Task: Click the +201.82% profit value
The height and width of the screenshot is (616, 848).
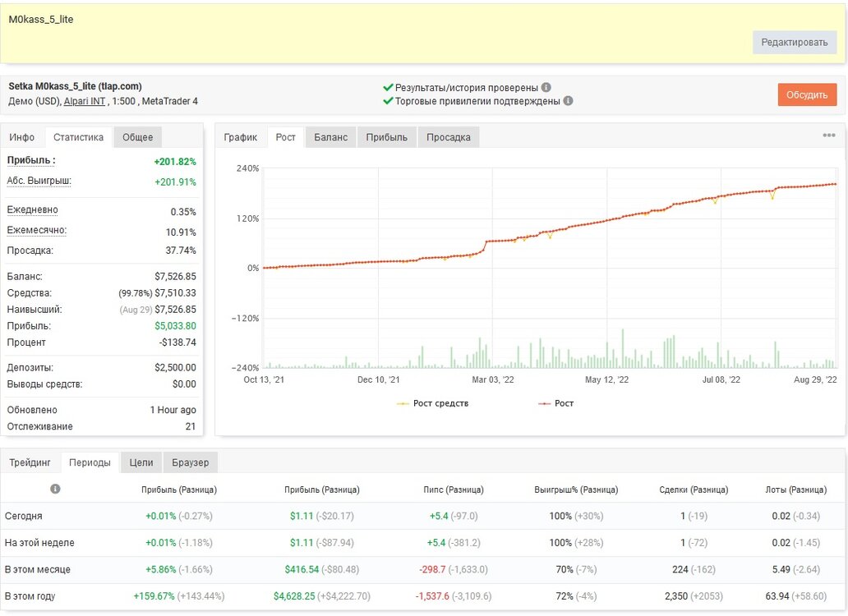Action: tap(175, 162)
